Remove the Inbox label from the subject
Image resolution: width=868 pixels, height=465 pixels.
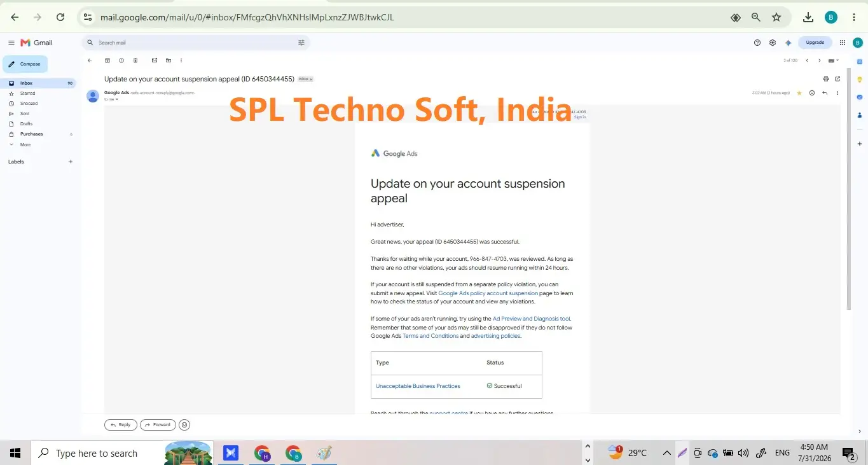point(311,80)
